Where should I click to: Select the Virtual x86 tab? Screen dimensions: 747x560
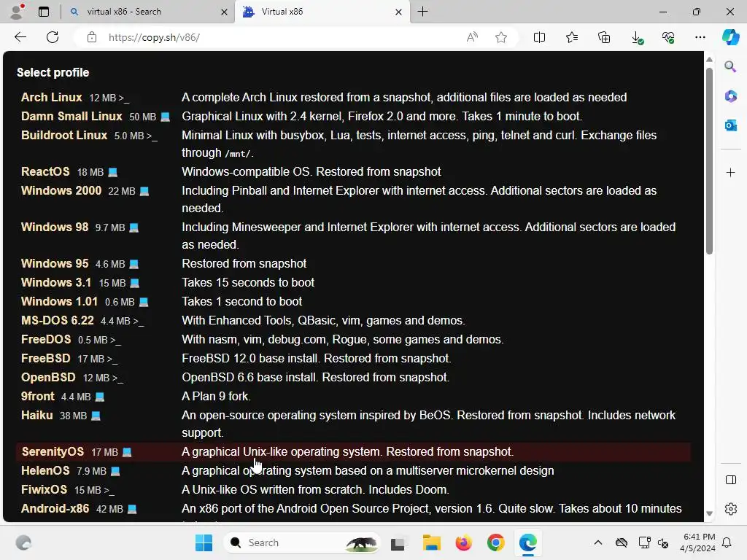(x=321, y=12)
